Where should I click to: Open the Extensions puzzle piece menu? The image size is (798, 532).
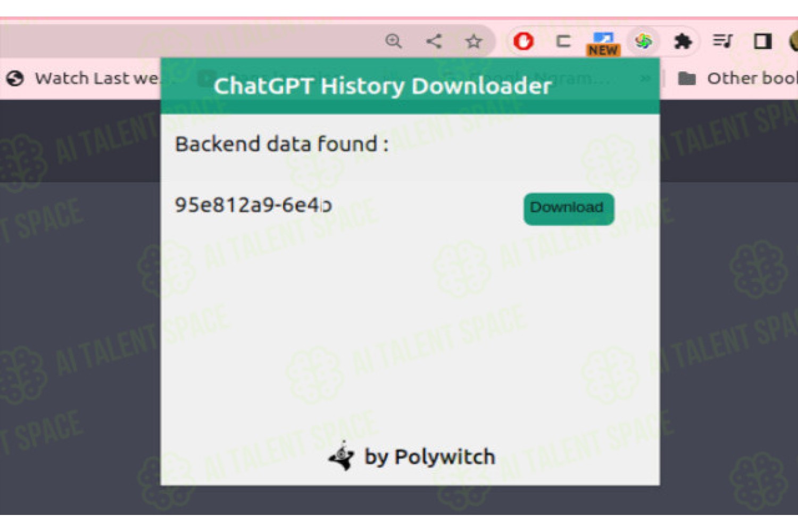pos(683,41)
